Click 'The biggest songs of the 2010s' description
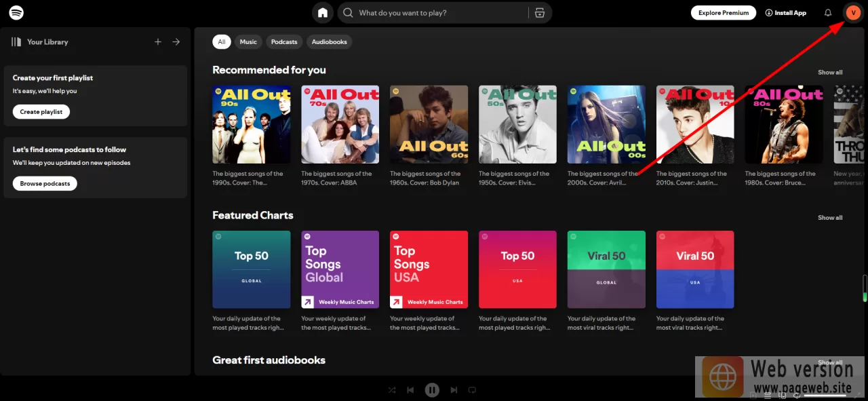868x401 pixels. 692,178
